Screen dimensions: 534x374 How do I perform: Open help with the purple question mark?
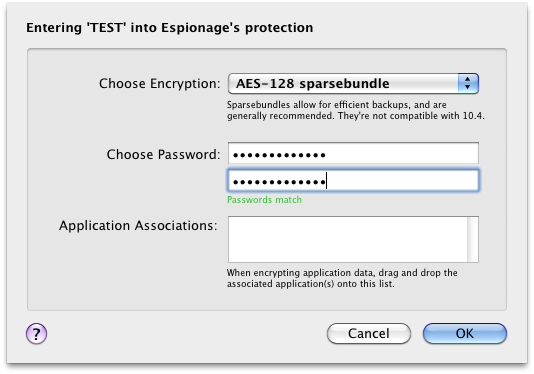pyautogui.click(x=36, y=333)
